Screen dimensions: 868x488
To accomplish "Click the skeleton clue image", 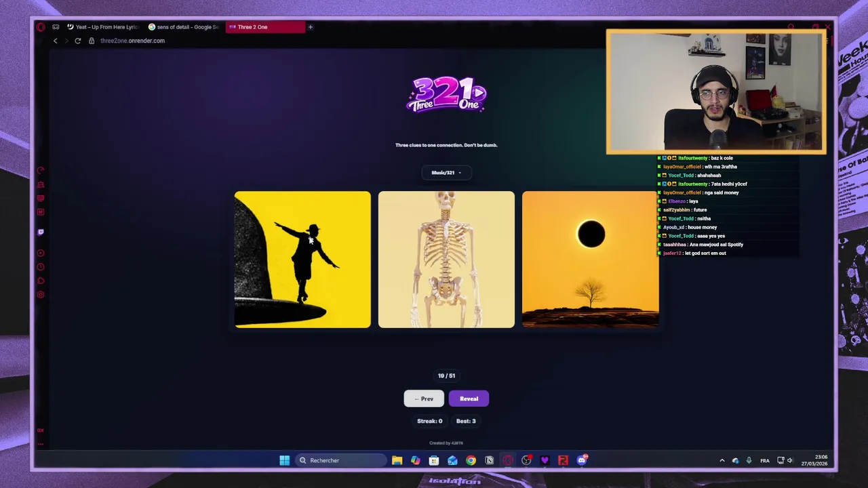I will click(x=446, y=260).
